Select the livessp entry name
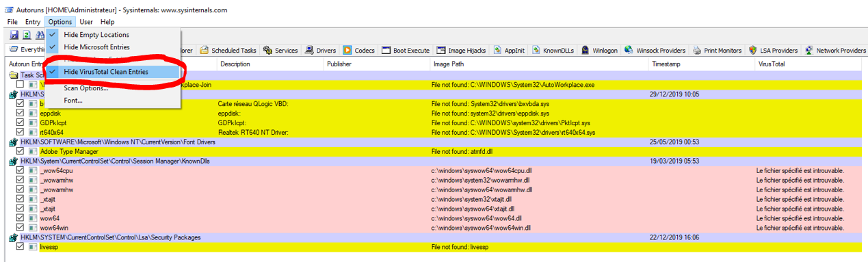Image resolution: width=868 pixels, height=262 pixels. tap(49, 246)
